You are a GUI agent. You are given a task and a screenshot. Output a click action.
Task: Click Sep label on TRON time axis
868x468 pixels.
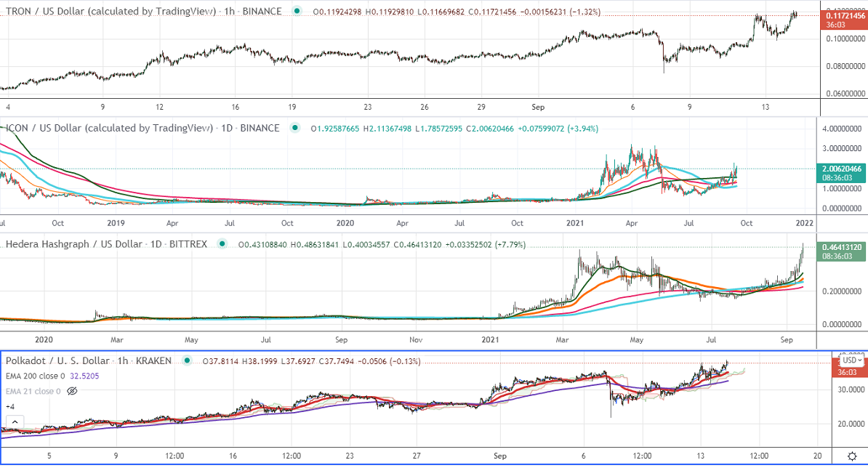pos(537,107)
